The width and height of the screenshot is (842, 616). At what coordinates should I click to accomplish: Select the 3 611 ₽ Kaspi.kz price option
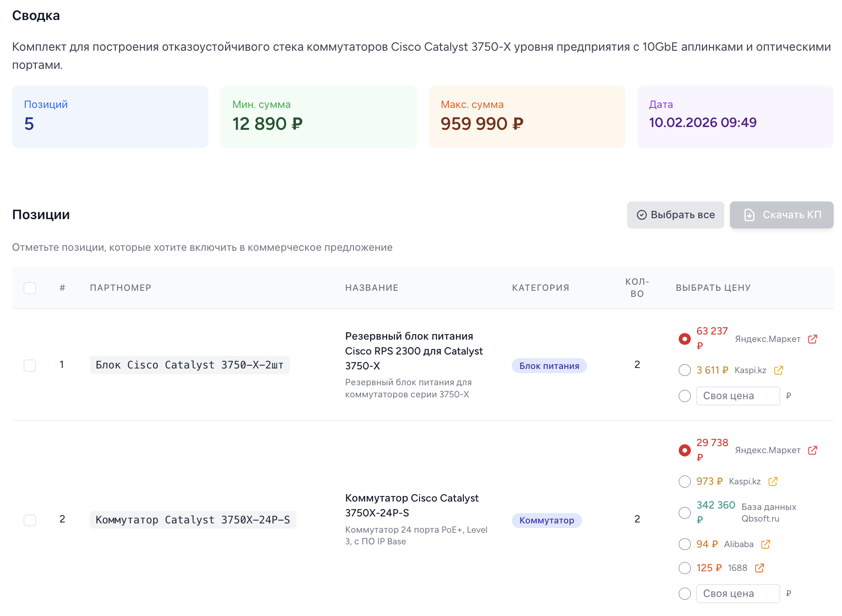tap(684, 370)
